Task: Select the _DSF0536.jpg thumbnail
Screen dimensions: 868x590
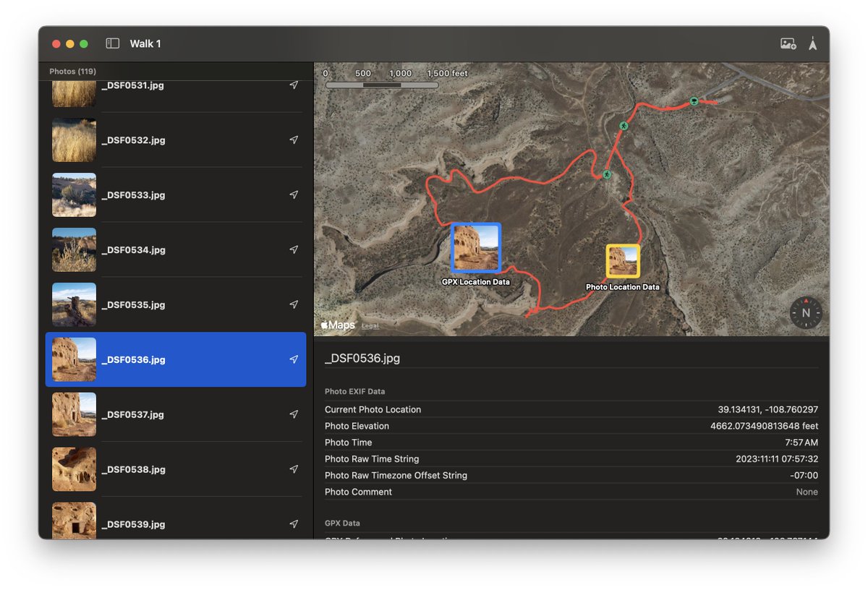Action: (74, 359)
